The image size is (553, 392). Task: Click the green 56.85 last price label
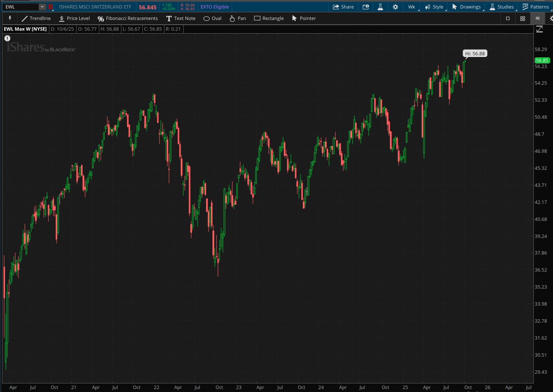point(542,60)
